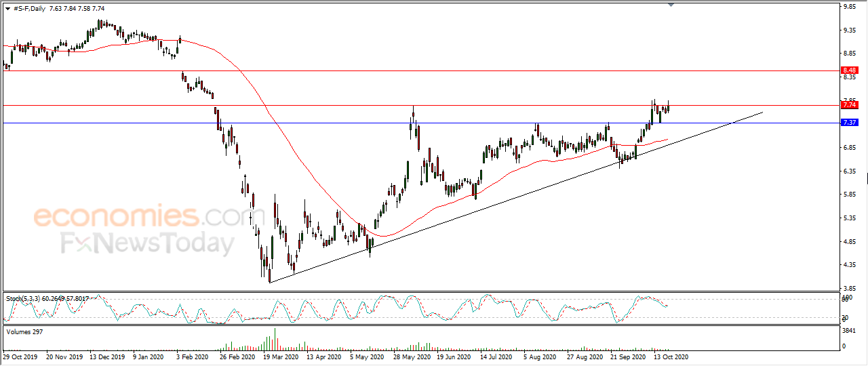868x366 pixels.
Task: Select the rising black trendline
Action: (x=515, y=197)
